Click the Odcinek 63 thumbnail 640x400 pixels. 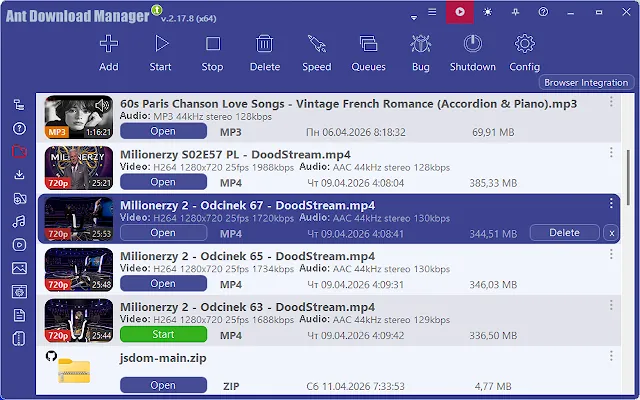pyautogui.click(x=79, y=320)
